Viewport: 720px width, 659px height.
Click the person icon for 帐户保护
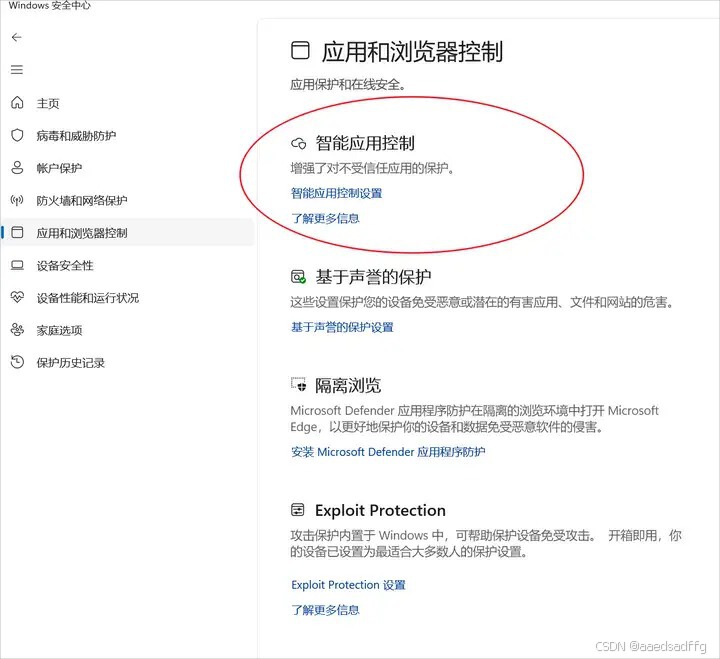click(17, 168)
